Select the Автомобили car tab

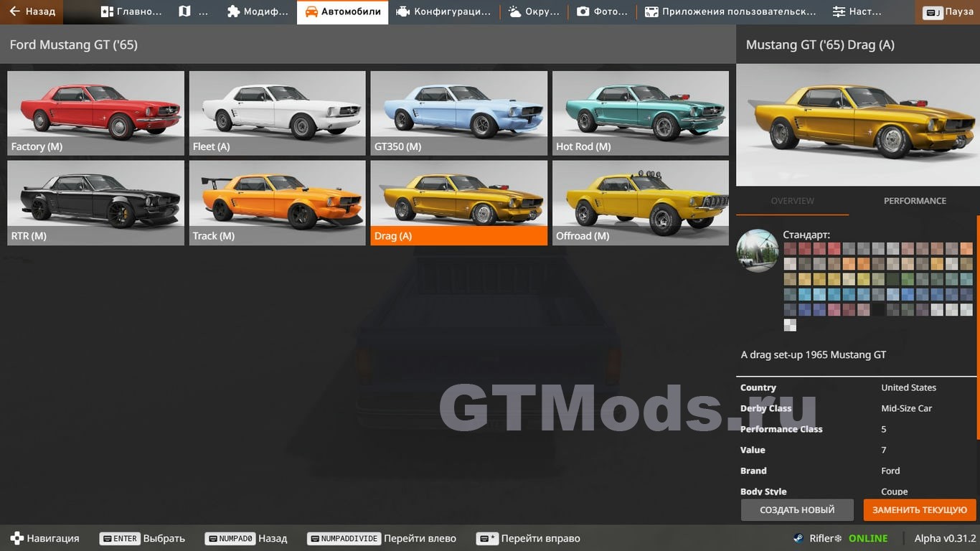coord(343,11)
